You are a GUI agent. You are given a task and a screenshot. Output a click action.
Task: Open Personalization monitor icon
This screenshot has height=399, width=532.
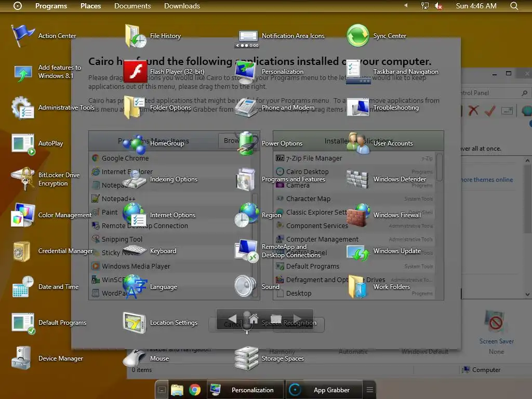[245, 72]
